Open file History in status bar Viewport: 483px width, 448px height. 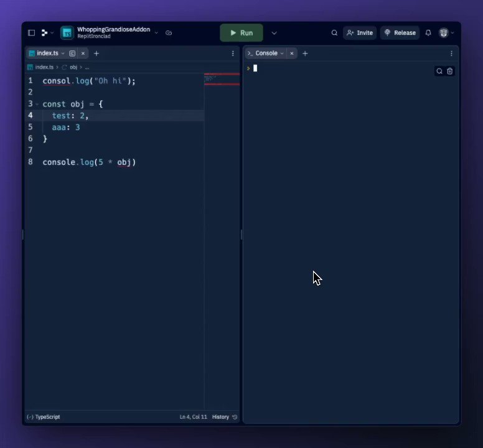coord(220,417)
